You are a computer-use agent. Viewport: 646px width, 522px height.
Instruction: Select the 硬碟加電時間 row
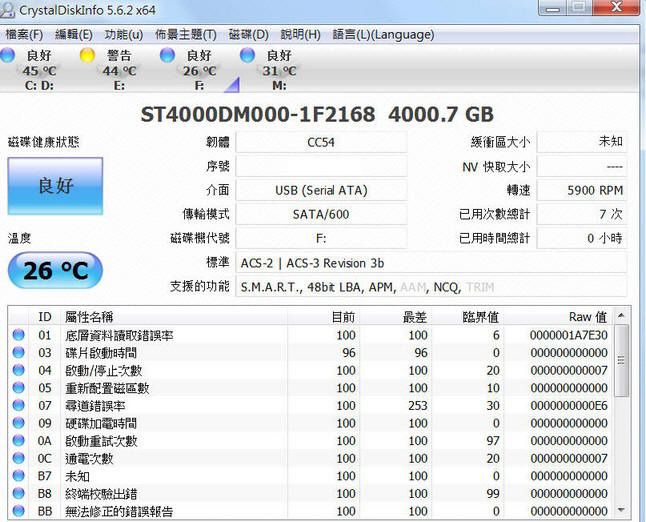[x=311, y=423]
